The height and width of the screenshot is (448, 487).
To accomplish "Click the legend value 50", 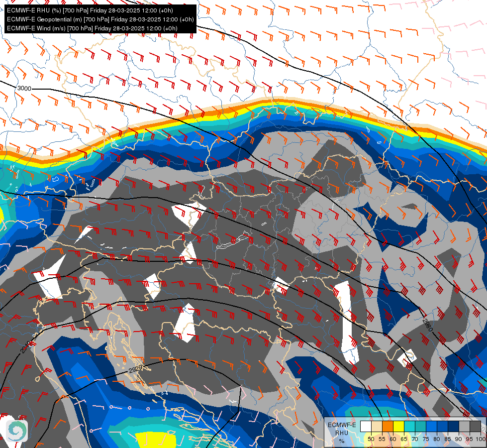I will [x=371, y=439].
